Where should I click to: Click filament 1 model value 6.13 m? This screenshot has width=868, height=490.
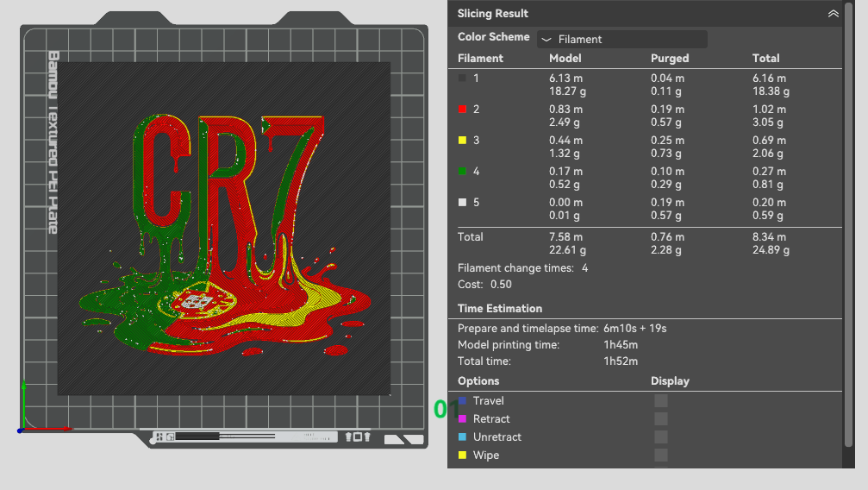pos(565,79)
